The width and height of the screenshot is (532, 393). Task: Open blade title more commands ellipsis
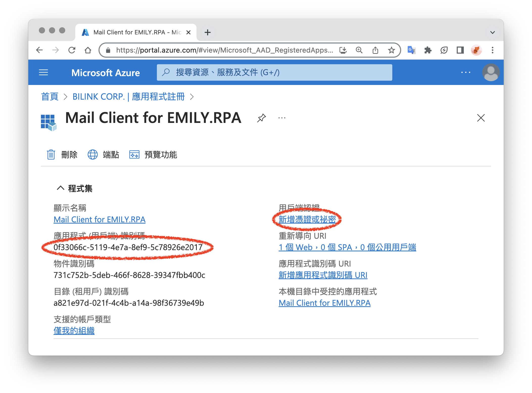282,118
